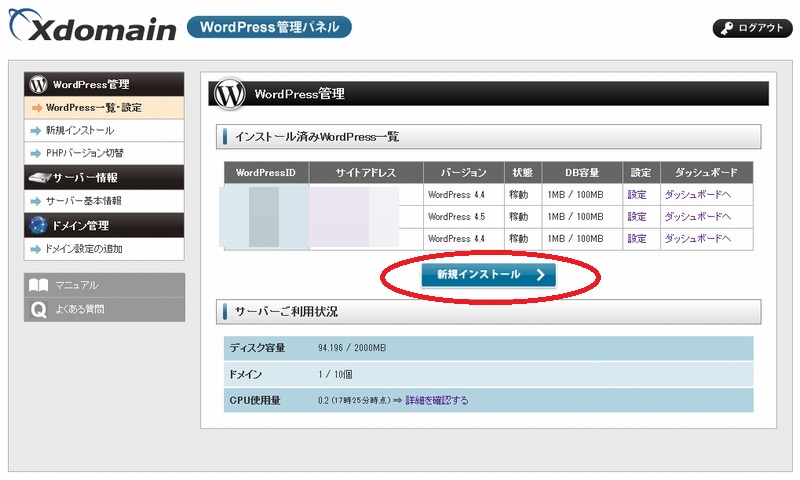Click the ディスク容量 value 94.196 / 2000MB
800x480 pixels.
point(352,348)
